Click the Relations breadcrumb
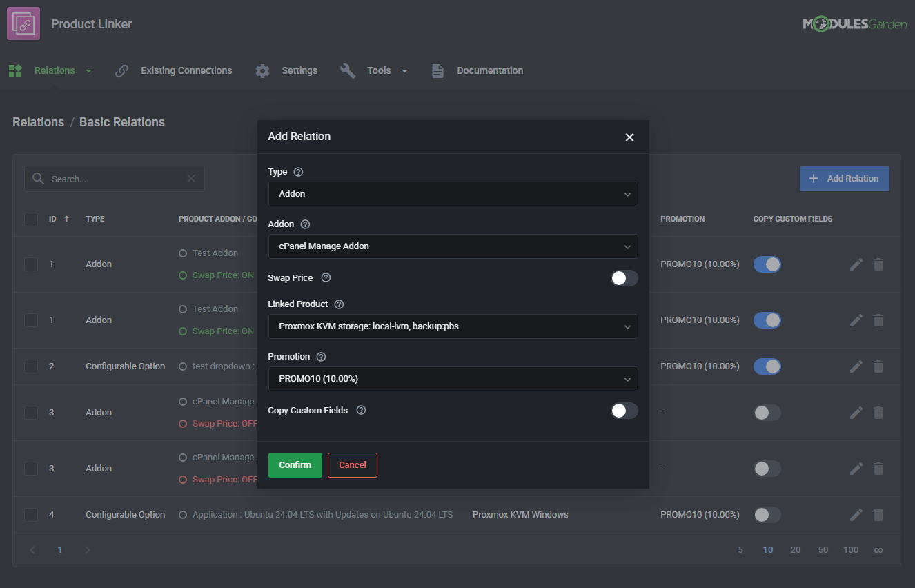This screenshot has height=588, width=915. point(38,122)
